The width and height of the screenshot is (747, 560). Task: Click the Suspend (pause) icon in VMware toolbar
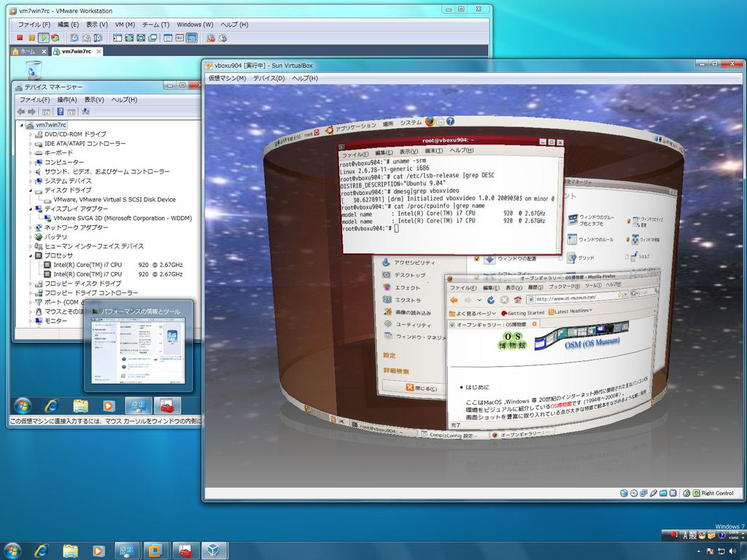coord(31,38)
